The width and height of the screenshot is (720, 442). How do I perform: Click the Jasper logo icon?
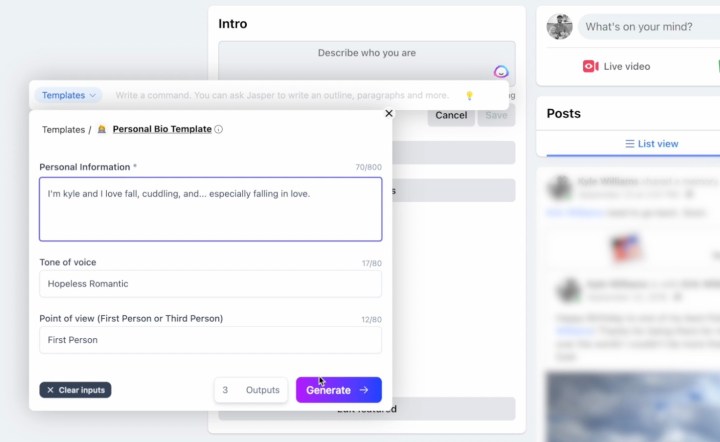[502, 72]
